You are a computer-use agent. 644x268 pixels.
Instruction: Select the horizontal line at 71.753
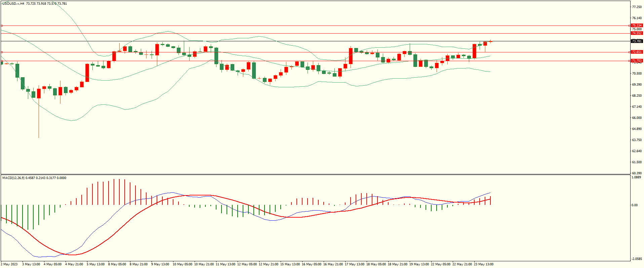coord(315,61)
